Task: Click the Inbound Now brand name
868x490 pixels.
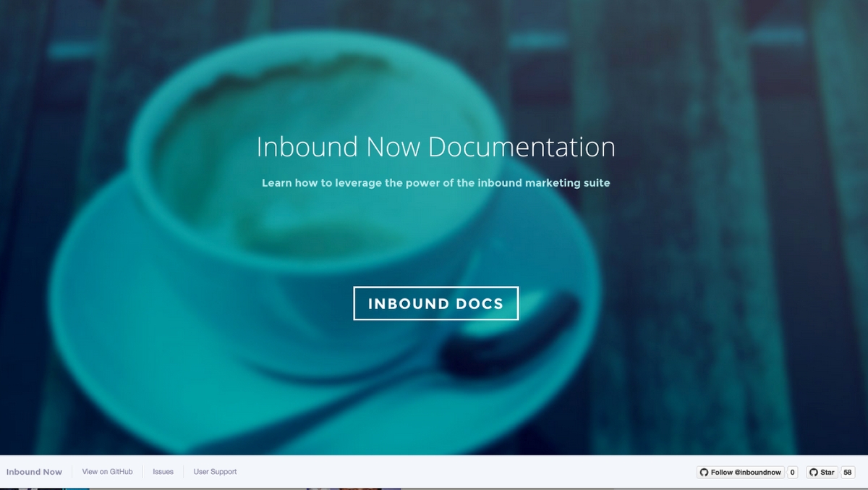Action: [34, 472]
